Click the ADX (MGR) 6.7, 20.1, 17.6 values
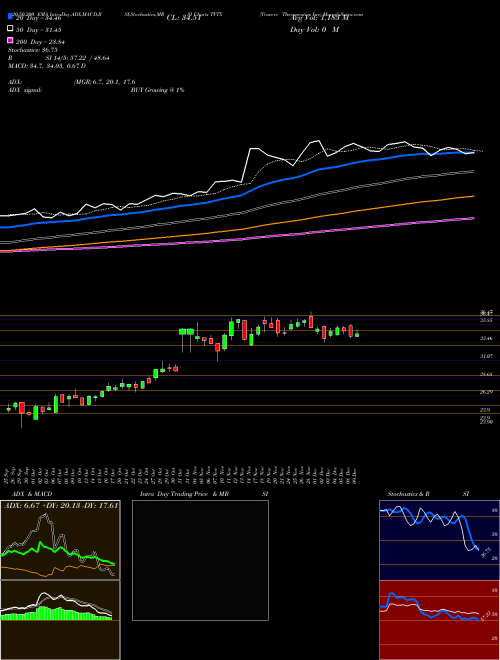This screenshot has height=660, width=500. click(104, 82)
